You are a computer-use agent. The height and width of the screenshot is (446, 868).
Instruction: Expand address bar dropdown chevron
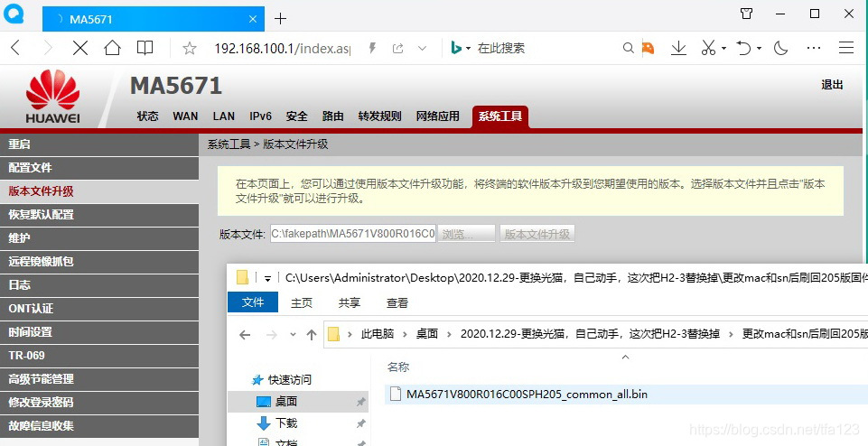click(x=423, y=48)
